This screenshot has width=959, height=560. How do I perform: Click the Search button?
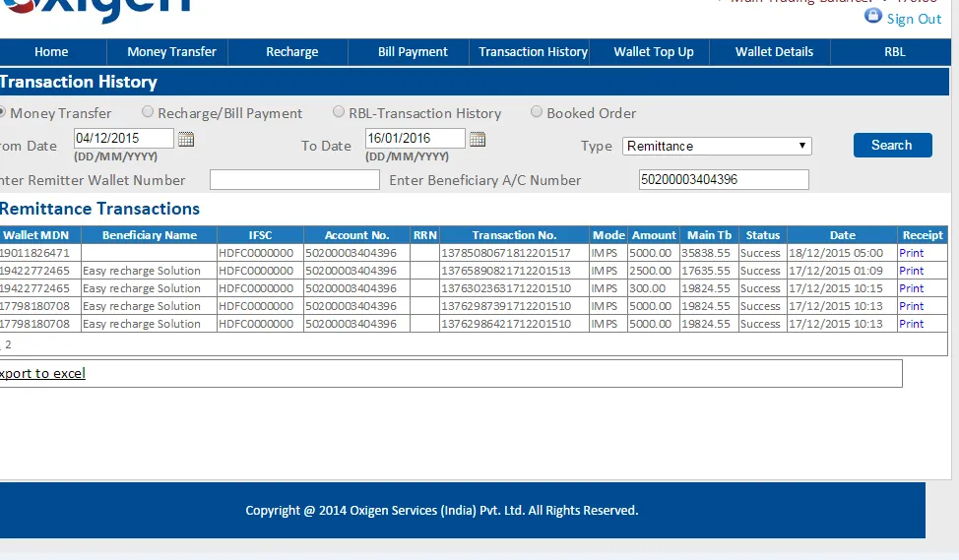[892, 145]
